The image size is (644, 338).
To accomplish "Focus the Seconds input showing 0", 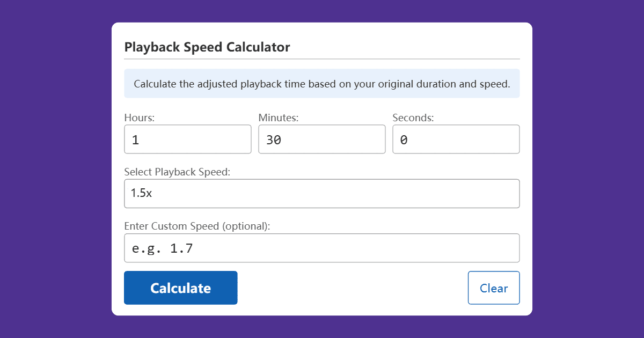I will (x=456, y=139).
